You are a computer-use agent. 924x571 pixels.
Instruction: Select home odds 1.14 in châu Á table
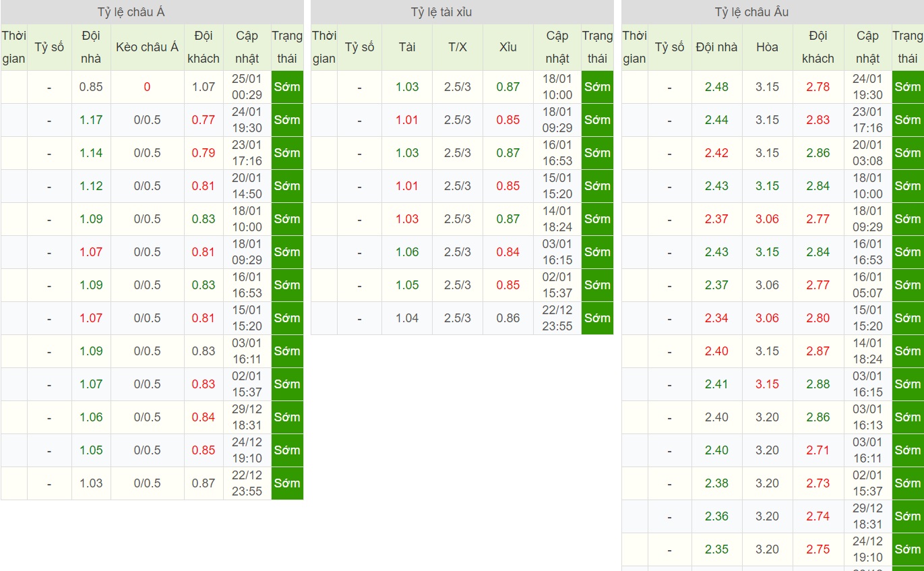[91, 153]
